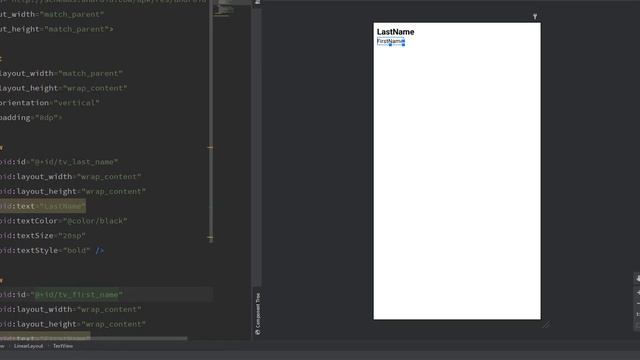
Task: Click the horizontal scrollbar in code editor
Action: pos(94,338)
